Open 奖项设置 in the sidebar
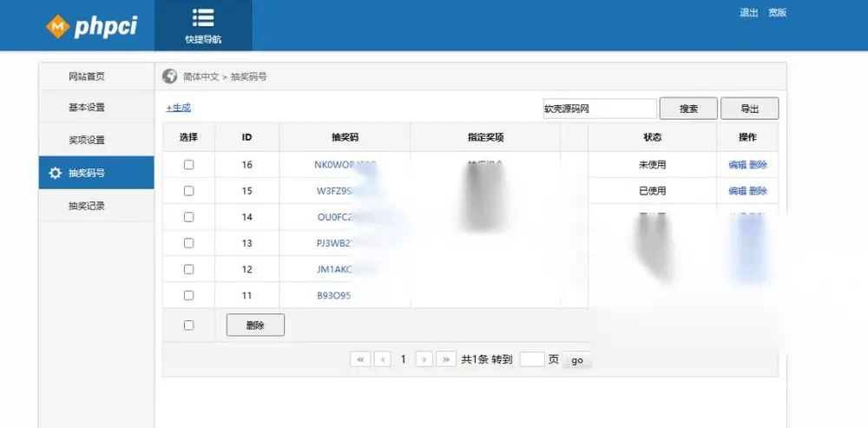Screen dimensions: 868x428 (96, 140)
